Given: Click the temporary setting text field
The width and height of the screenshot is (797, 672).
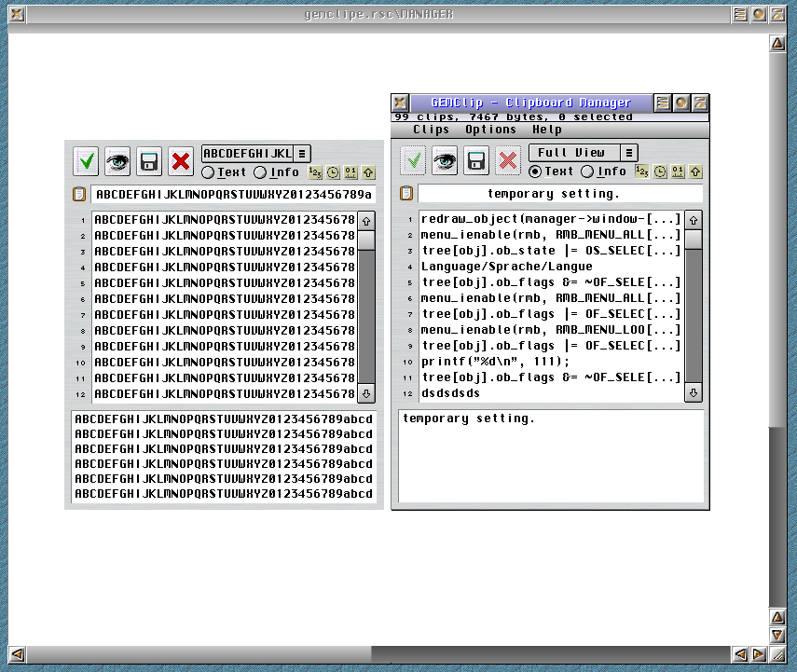Looking at the screenshot, I should [x=560, y=194].
